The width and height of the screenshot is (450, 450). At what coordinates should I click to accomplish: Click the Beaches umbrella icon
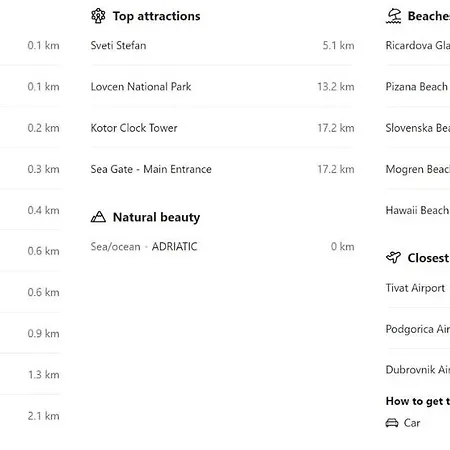pos(393,16)
